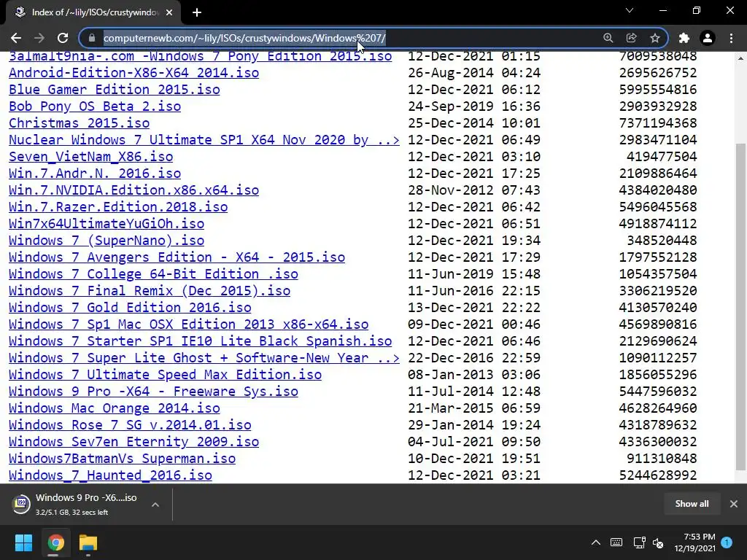Show hidden system tray icons
Viewport: 747px width, 560px height.
click(596, 542)
